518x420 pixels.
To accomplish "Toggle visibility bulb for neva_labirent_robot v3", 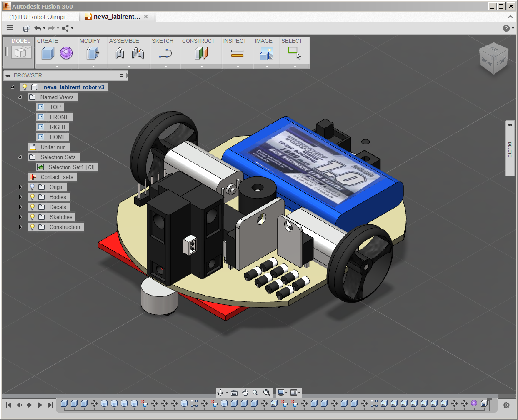I will 25,87.
